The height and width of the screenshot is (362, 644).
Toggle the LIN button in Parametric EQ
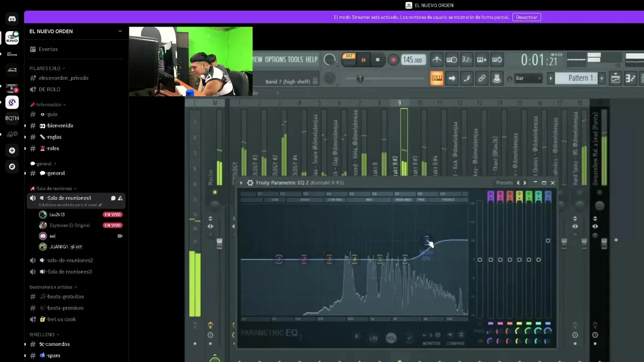pyautogui.click(x=373, y=338)
